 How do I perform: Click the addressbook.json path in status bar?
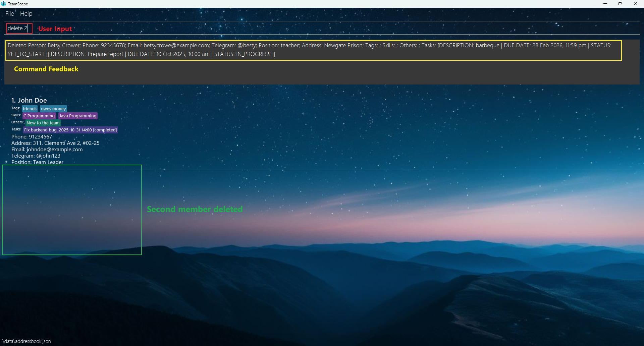tap(27, 341)
